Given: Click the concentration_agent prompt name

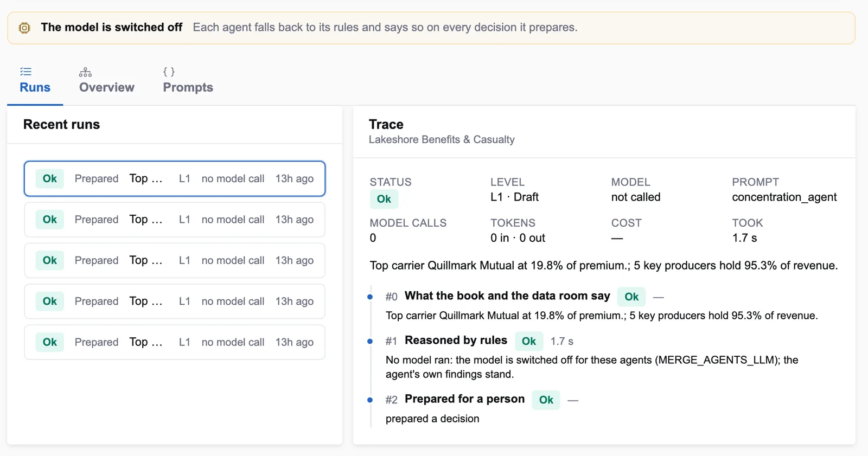Looking at the screenshot, I should (784, 197).
